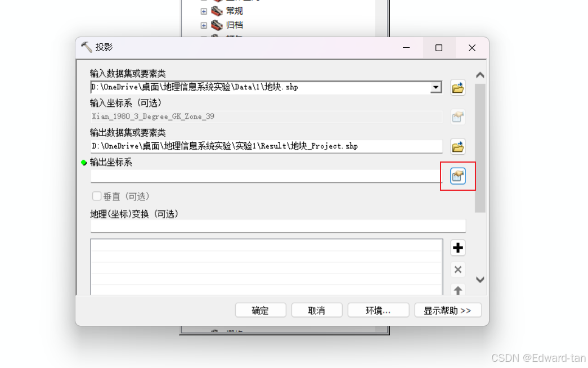Open input coordinate system properties icon
The width and height of the screenshot is (588, 368).
457,117
